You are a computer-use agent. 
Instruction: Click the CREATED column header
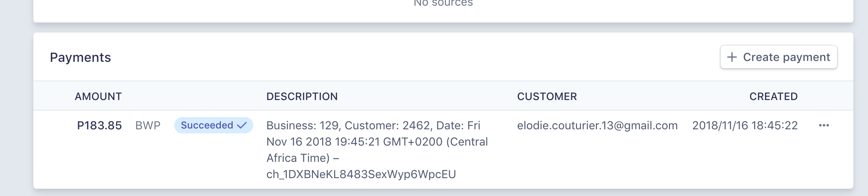point(774,96)
